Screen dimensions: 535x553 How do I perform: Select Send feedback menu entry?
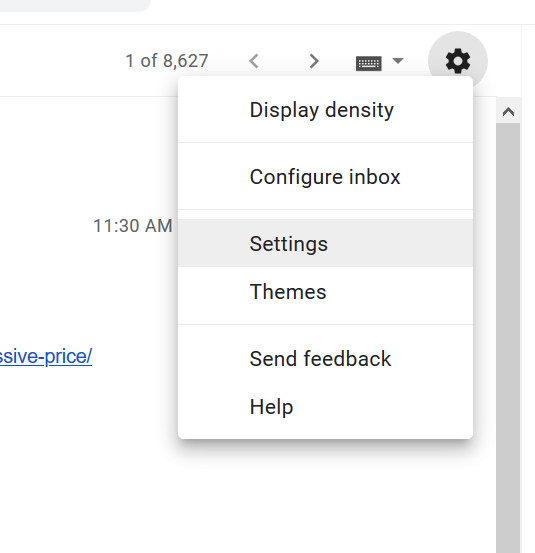tap(325, 359)
